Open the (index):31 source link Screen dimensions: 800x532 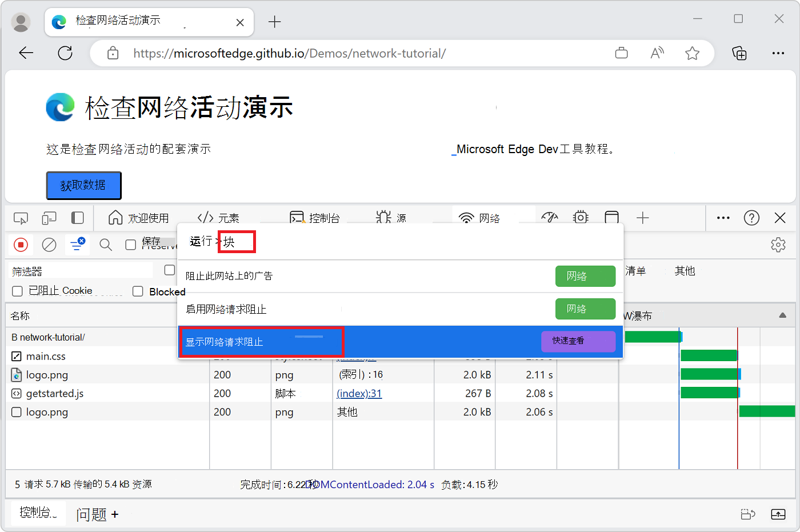[x=359, y=393]
